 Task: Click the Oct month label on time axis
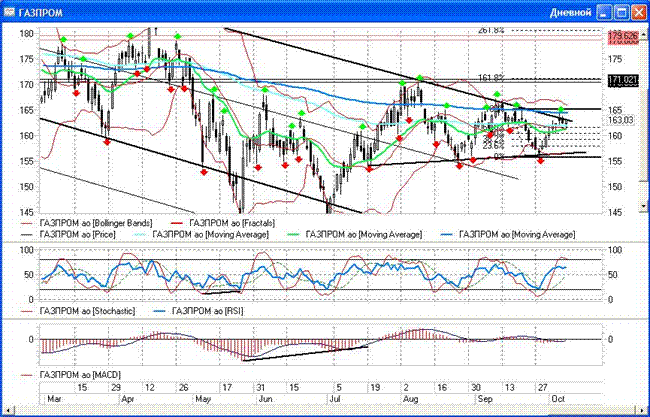pos(558,399)
